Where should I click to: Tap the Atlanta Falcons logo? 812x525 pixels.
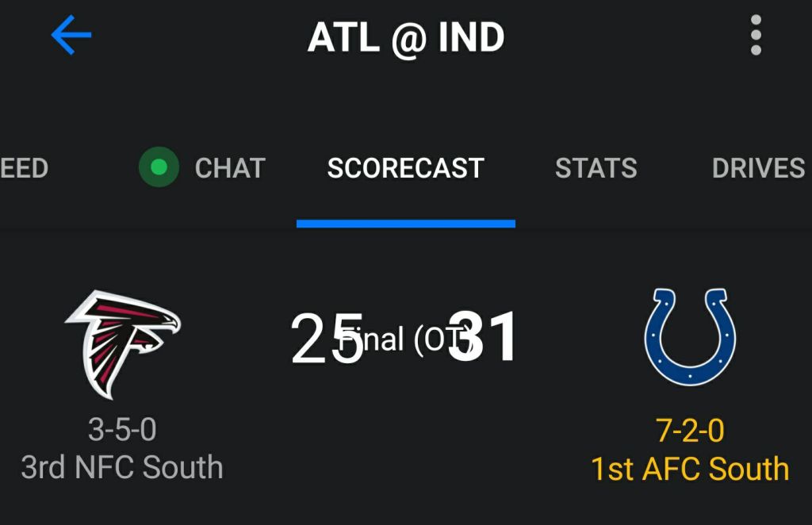(x=123, y=343)
